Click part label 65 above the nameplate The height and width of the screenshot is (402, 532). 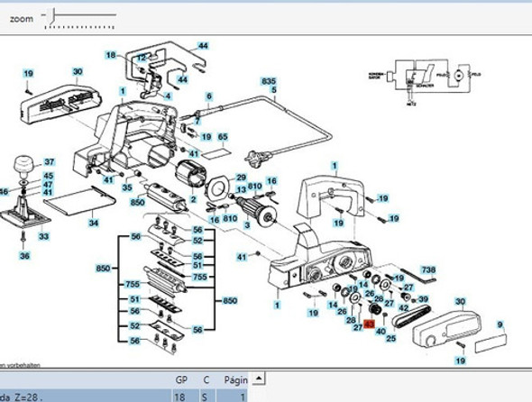coord(223,137)
